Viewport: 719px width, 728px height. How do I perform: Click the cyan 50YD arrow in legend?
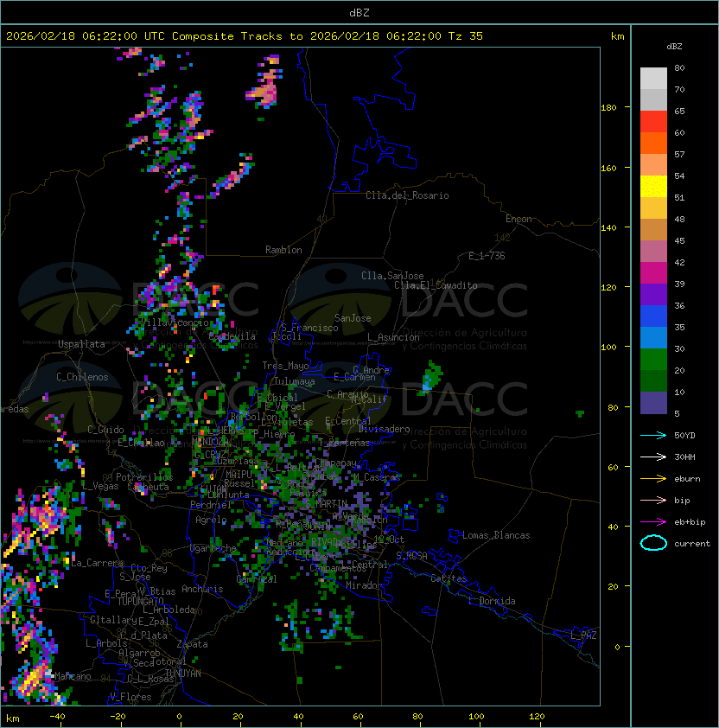click(x=653, y=436)
